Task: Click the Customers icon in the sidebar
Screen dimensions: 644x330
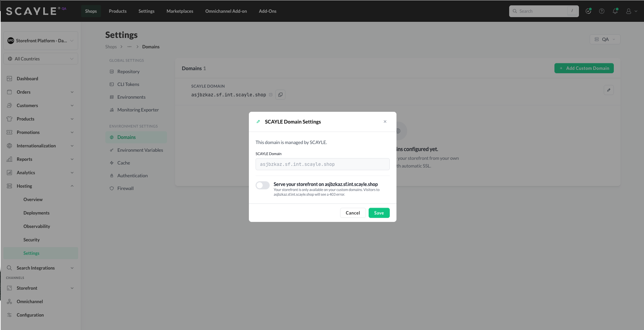Action: tap(9, 105)
